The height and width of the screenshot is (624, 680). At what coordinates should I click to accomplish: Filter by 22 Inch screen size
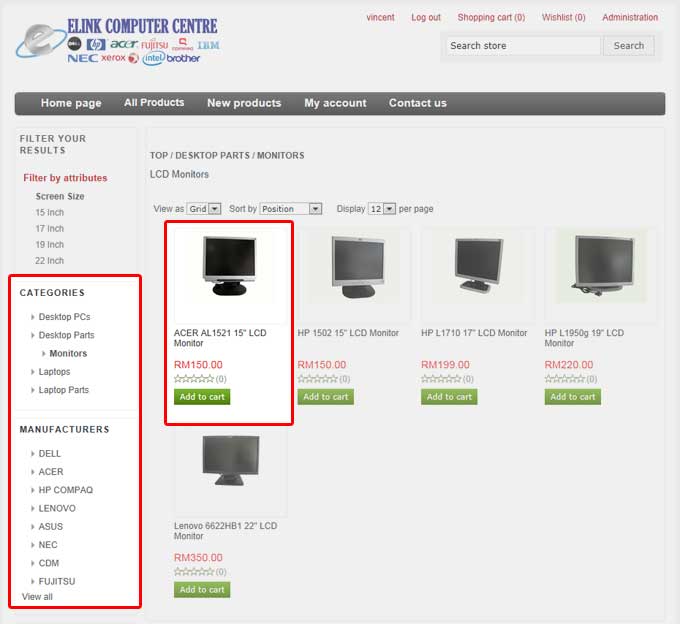tap(49, 261)
